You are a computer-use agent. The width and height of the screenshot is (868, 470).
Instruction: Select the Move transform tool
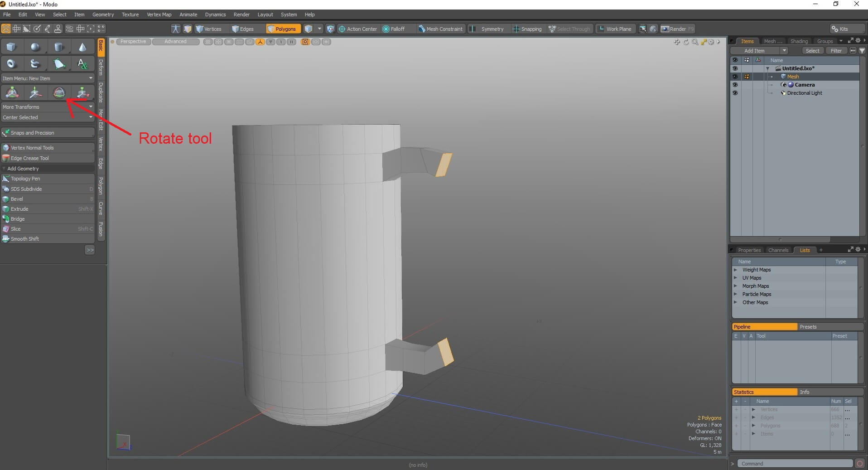click(x=35, y=92)
